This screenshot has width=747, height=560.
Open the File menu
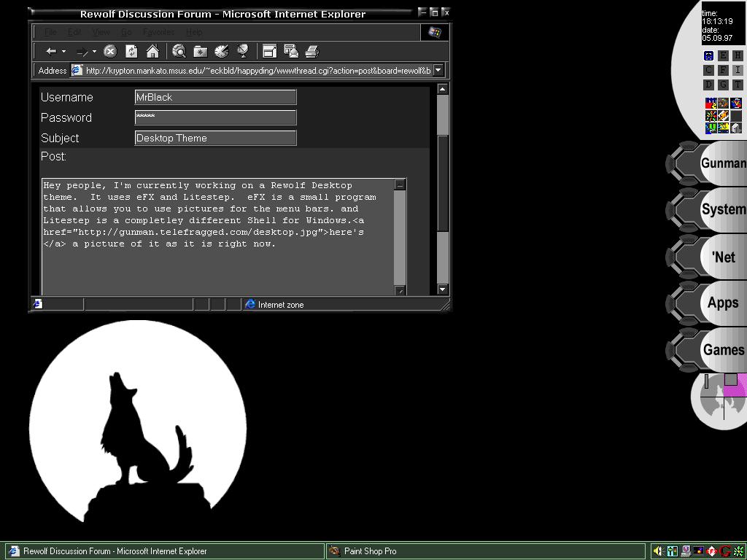click(50, 32)
